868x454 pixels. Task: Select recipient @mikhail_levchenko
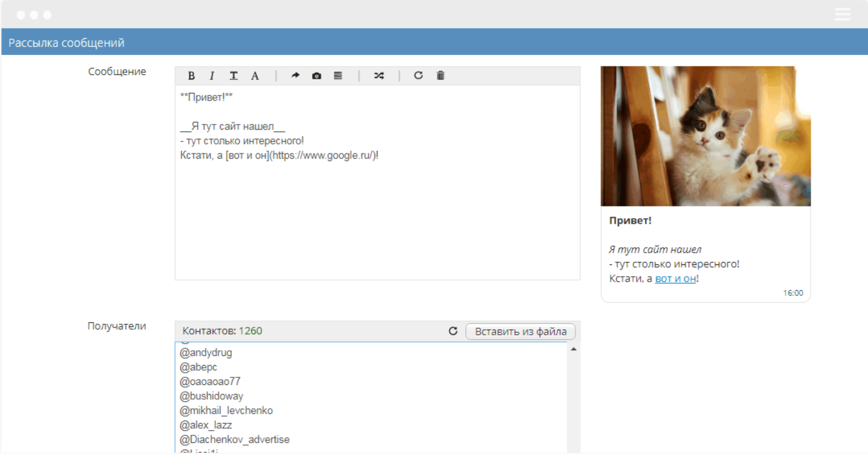pyautogui.click(x=226, y=410)
